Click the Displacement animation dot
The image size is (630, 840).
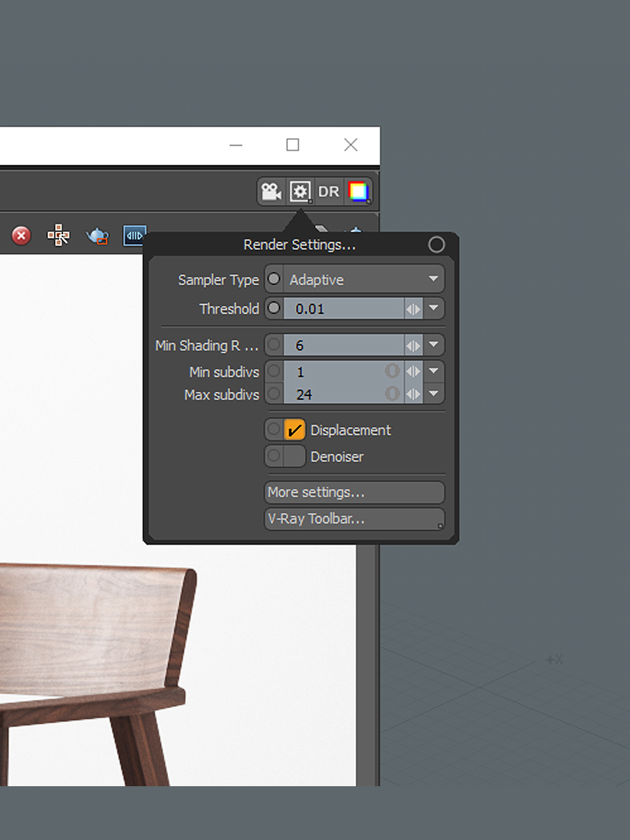pyautogui.click(x=274, y=430)
